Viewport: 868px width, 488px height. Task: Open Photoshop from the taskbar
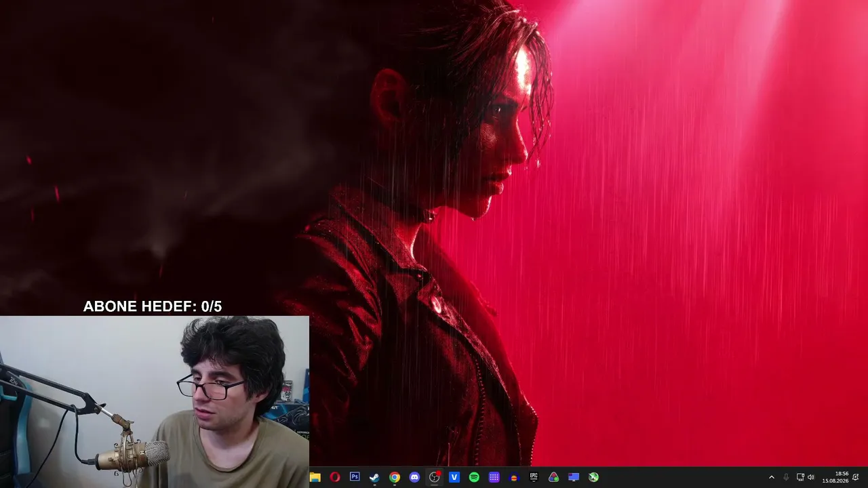[x=355, y=477]
